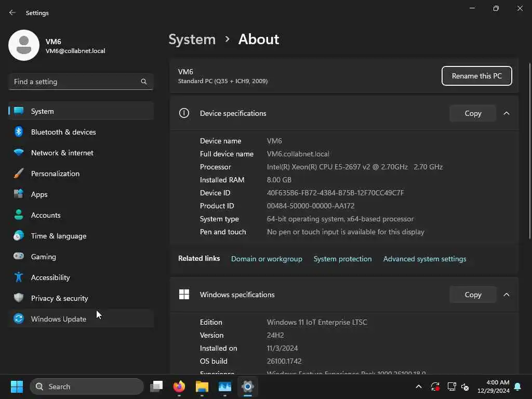Click the muted volume tray icon

coord(465,387)
